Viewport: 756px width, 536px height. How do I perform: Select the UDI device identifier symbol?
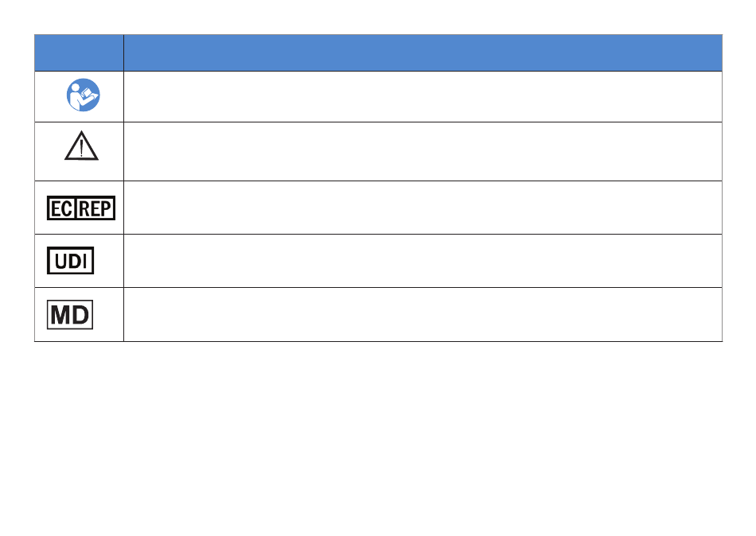click(70, 260)
